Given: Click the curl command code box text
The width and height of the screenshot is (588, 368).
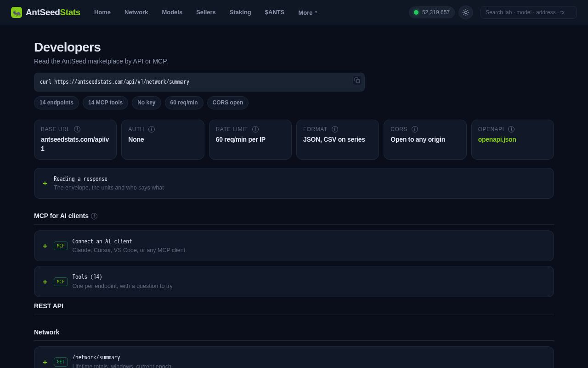Looking at the screenshot, I should click(114, 82).
